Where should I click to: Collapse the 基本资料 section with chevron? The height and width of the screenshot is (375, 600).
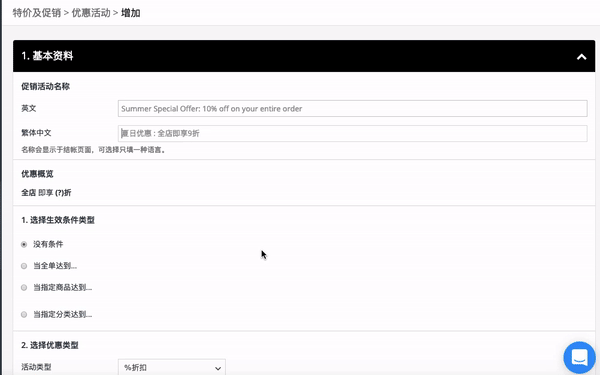581,57
